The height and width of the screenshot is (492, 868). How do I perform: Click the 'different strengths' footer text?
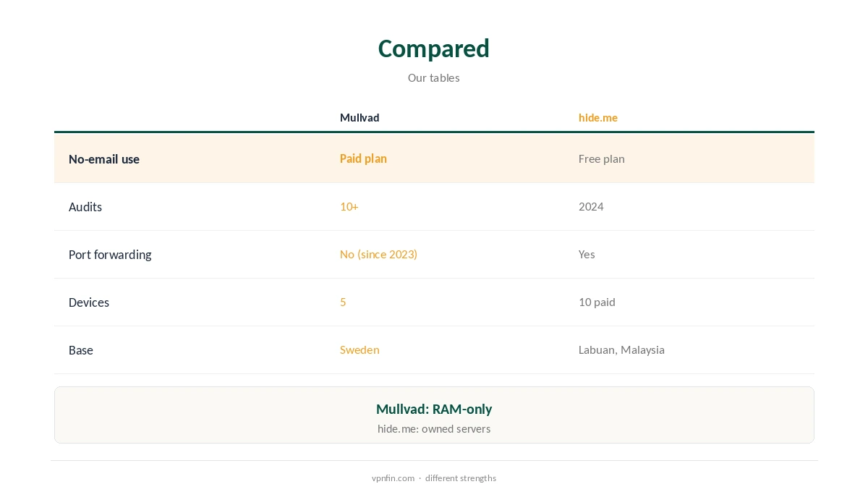(461, 478)
